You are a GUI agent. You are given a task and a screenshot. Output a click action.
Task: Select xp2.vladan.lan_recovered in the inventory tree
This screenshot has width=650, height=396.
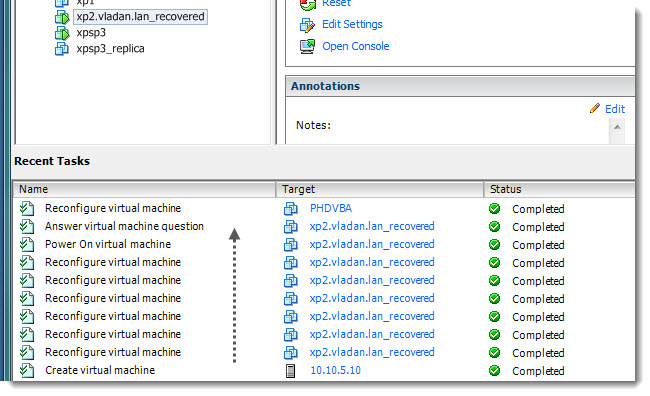click(x=141, y=17)
